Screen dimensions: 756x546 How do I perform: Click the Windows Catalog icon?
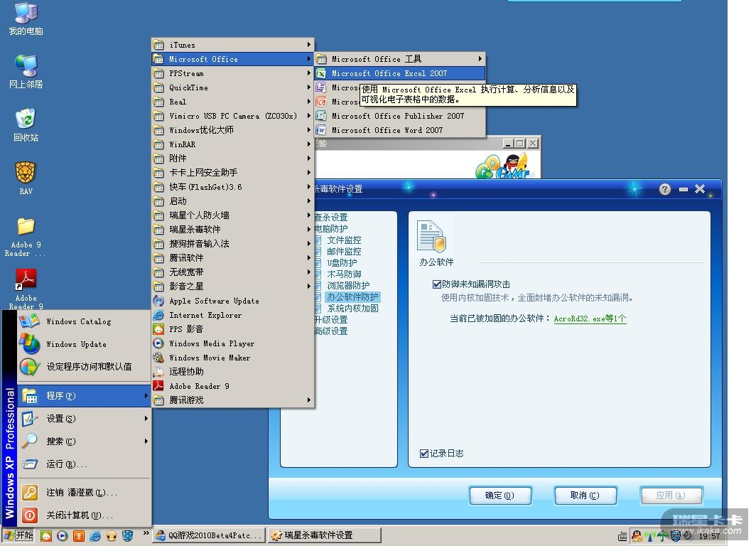(x=29, y=321)
